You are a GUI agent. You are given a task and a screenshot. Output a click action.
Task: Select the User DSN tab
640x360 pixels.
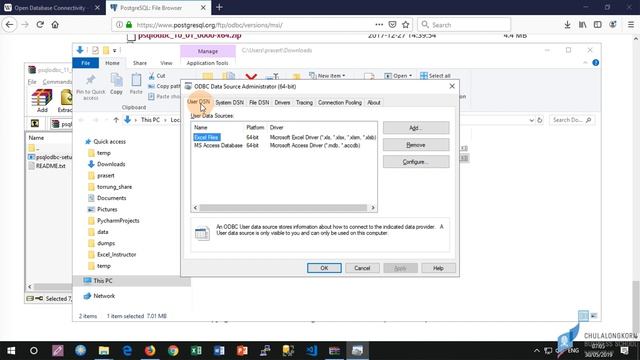pos(198,102)
